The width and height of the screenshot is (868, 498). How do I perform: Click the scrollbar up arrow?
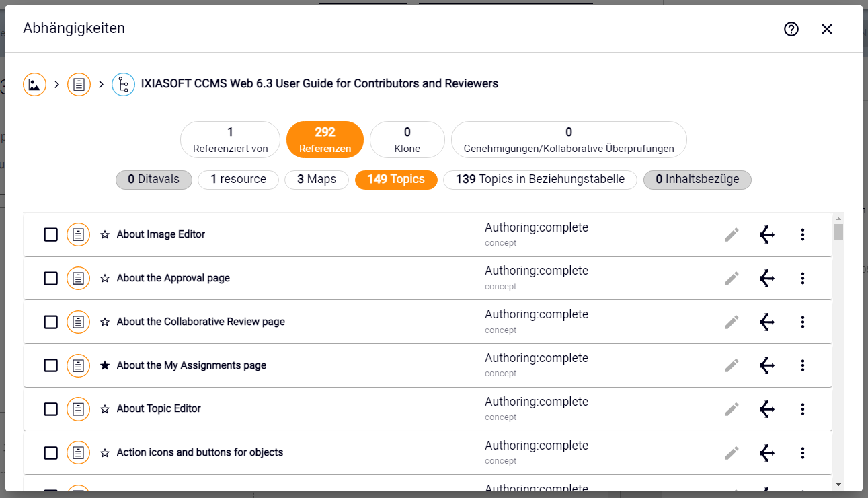(838, 218)
